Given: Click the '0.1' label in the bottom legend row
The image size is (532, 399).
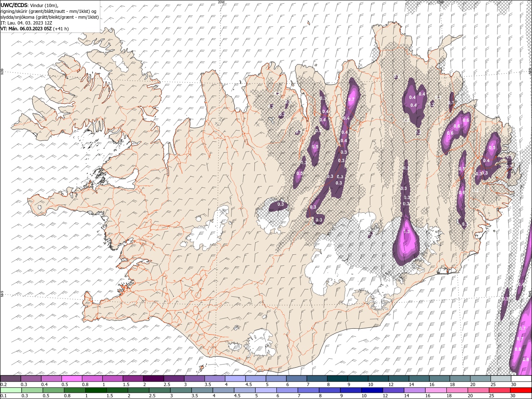Looking at the screenshot, I should point(4,396).
